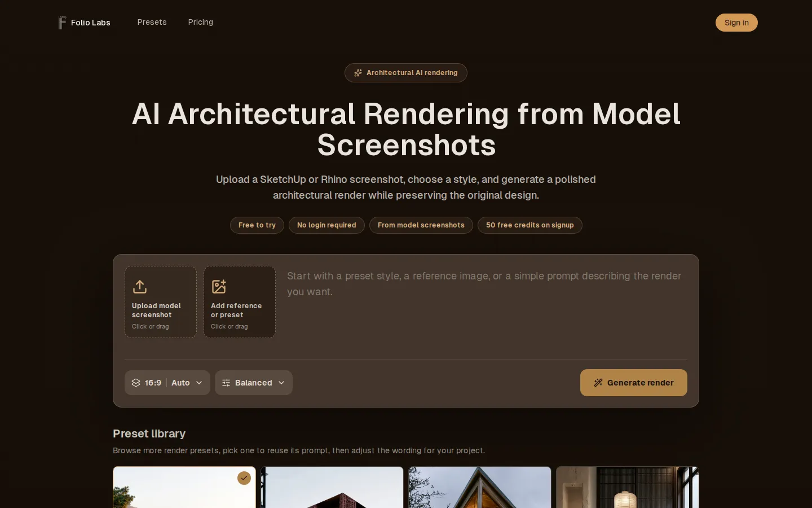The height and width of the screenshot is (508, 812).
Task: Click the Sign in button
Action: 736,23
